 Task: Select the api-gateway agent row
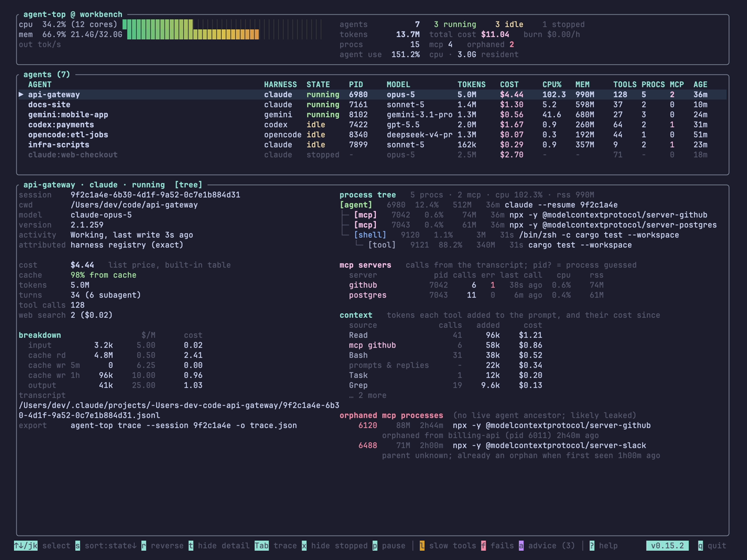pyautogui.click(x=372, y=94)
